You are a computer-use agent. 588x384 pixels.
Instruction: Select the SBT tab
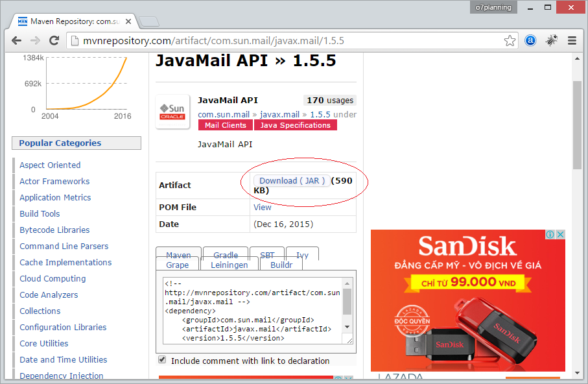(267, 255)
